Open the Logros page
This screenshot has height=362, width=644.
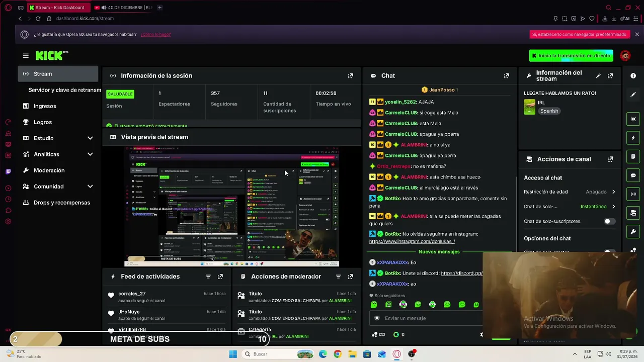click(x=58, y=122)
